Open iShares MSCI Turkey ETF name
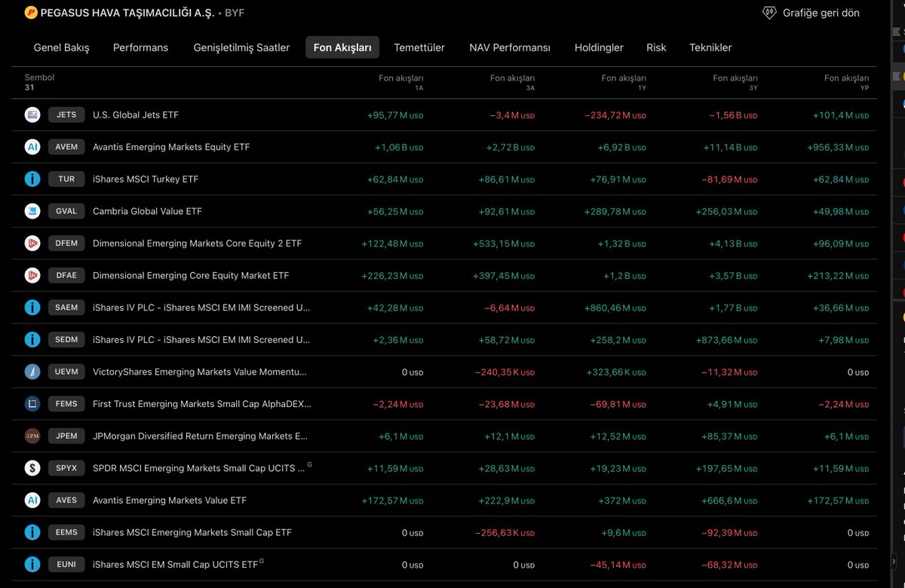 [x=146, y=179]
